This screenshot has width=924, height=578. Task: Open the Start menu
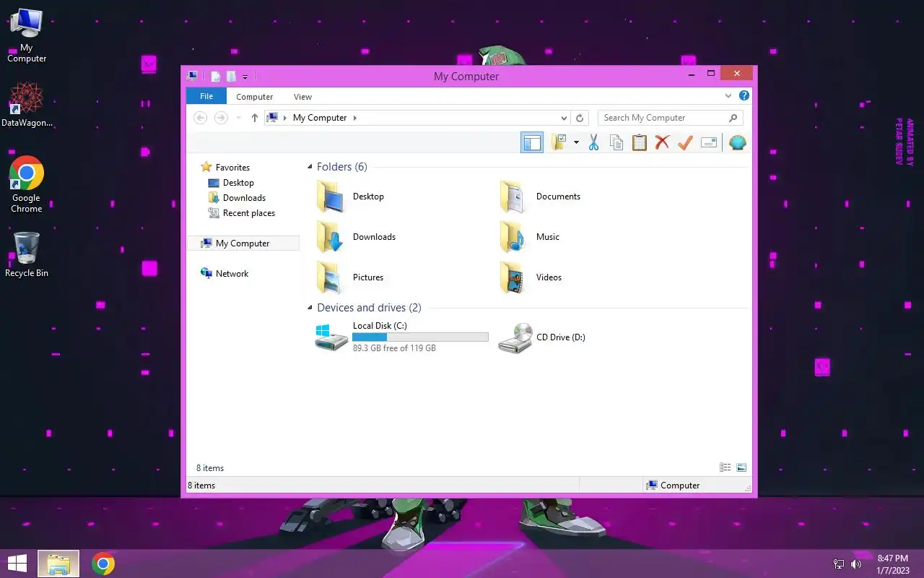point(17,564)
